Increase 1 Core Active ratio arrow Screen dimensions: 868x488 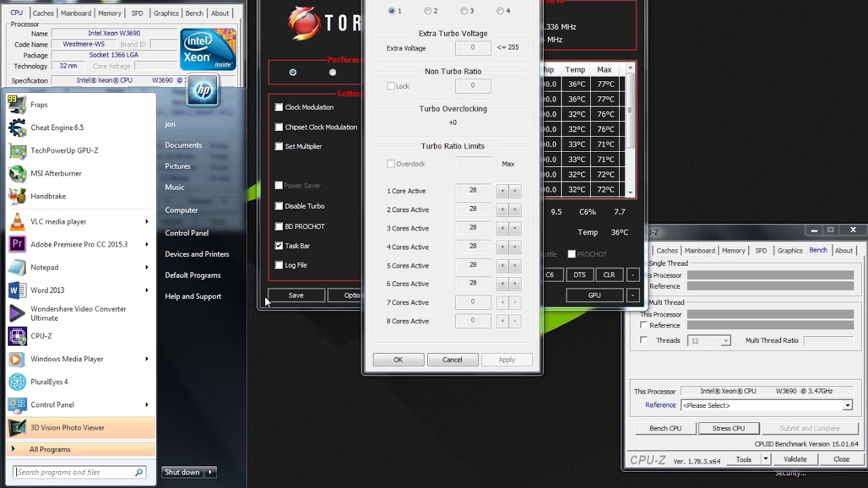click(515, 191)
